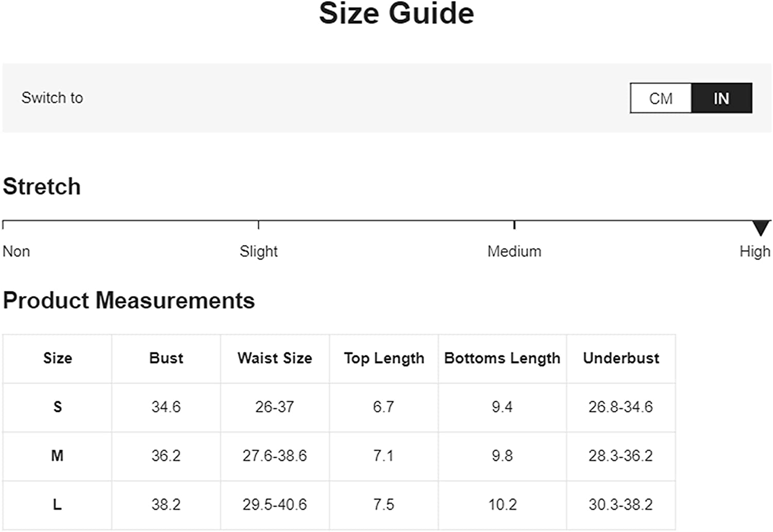The height and width of the screenshot is (532, 773).
Task: Click the Slight tick on stretch scale
Action: point(259,225)
